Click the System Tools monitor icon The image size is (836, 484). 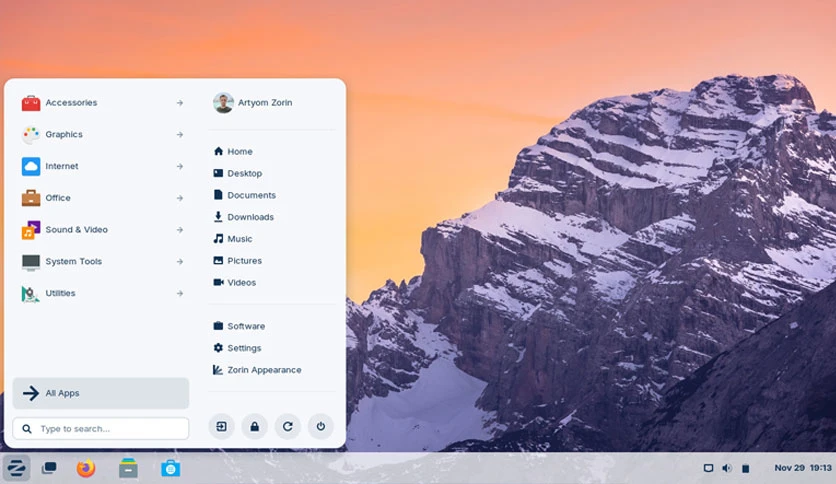31,262
